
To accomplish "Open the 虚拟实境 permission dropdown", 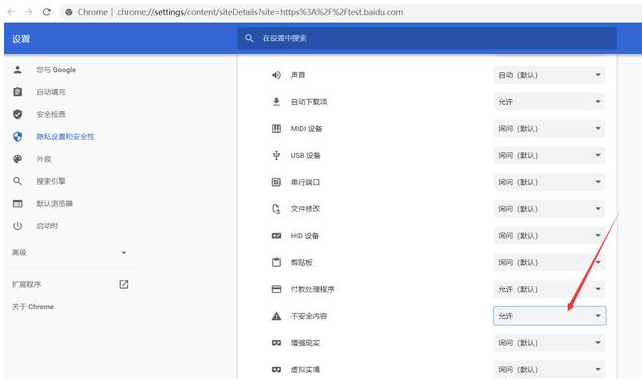I will coord(549,369).
